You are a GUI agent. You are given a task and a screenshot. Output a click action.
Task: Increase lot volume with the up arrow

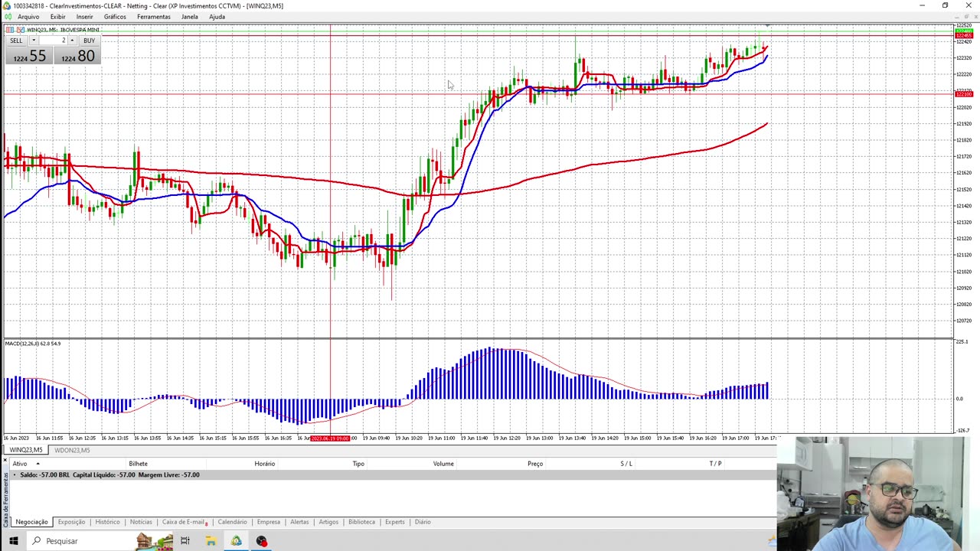[72, 41]
